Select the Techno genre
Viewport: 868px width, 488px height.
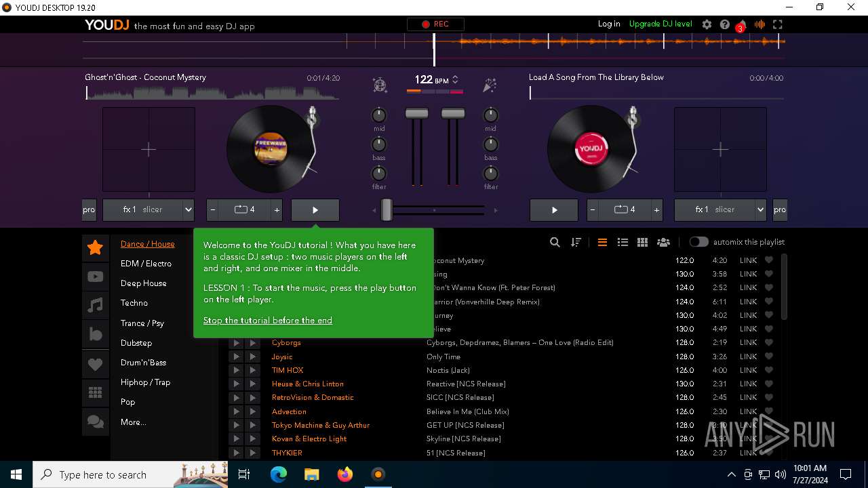pos(134,303)
